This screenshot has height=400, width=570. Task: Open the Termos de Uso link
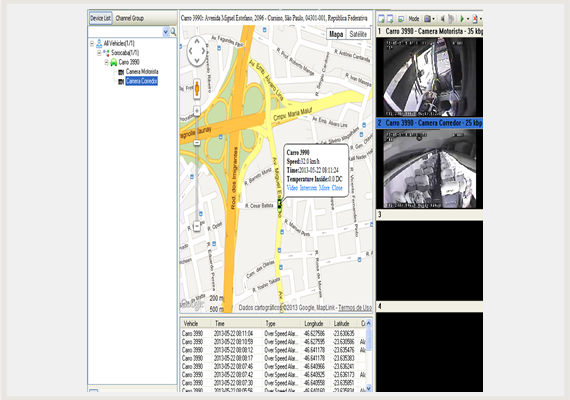point(355,308)
